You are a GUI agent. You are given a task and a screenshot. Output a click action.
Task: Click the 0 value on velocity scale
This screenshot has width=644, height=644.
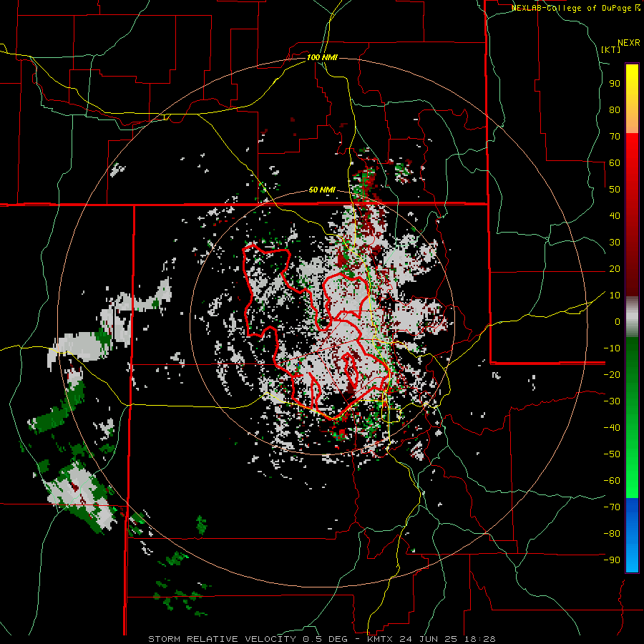coord(618,321)
